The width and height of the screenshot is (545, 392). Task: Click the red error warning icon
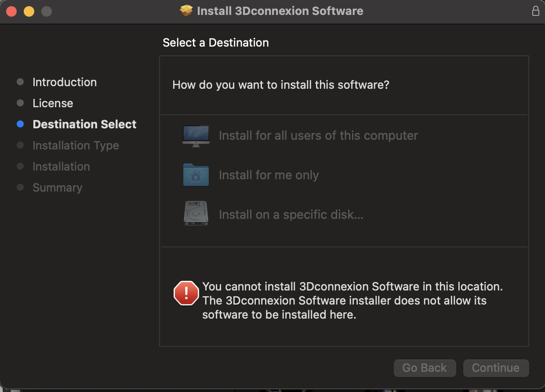(186, 293)
